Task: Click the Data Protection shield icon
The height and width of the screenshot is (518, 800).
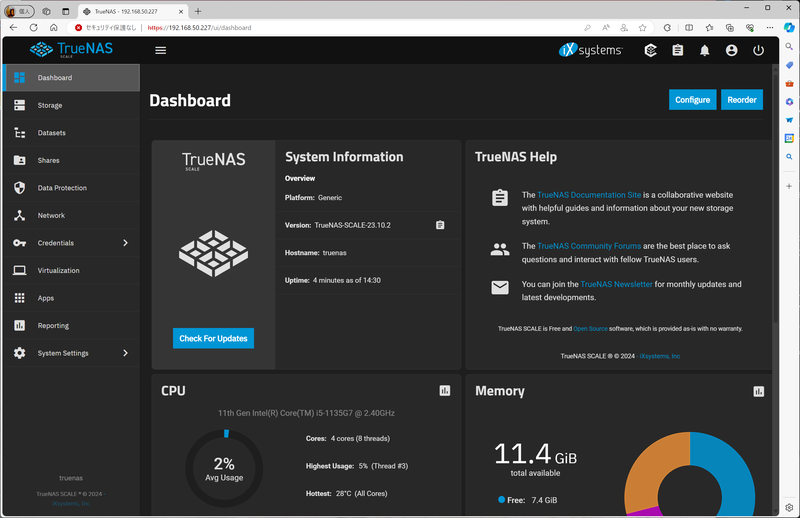Action: pyautogui.click(x=19, y=188)
